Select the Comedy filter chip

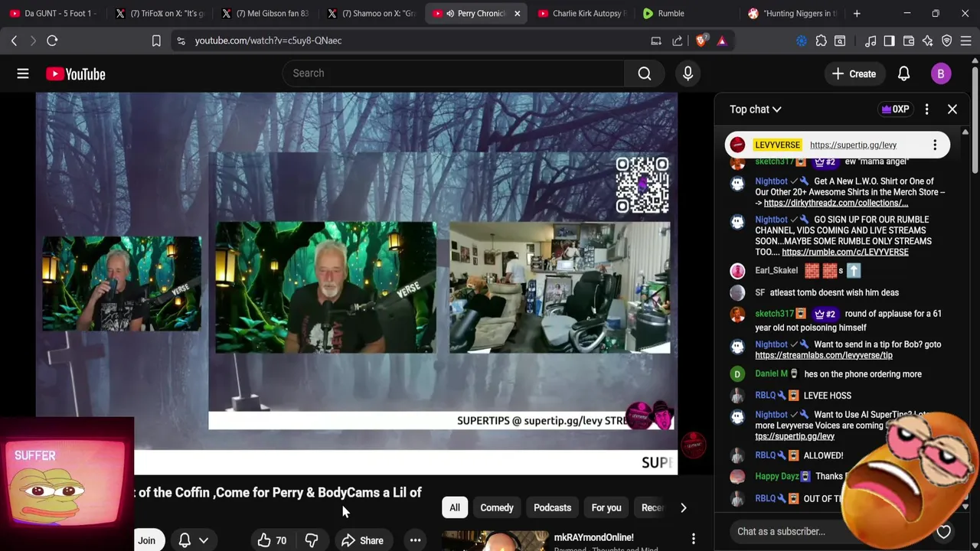[497, 507]
